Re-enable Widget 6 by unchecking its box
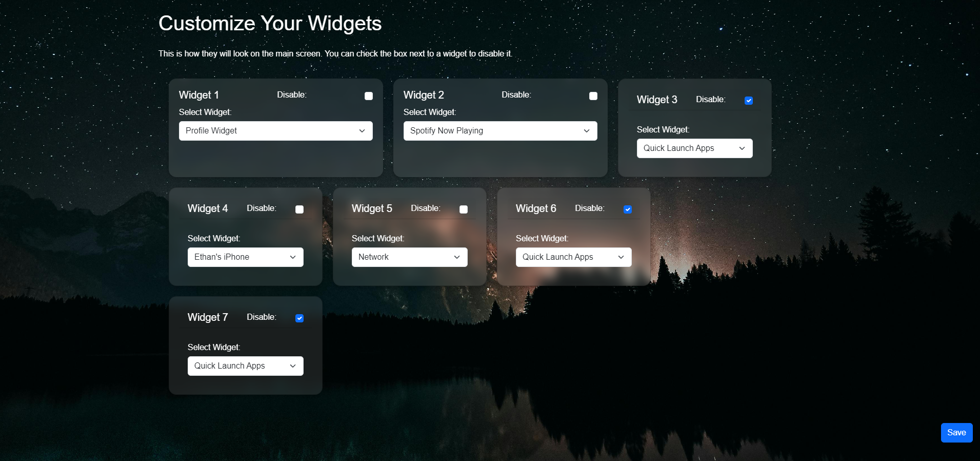Image resolution: width=980 pixels, height=461 pixels. (627, 209)
